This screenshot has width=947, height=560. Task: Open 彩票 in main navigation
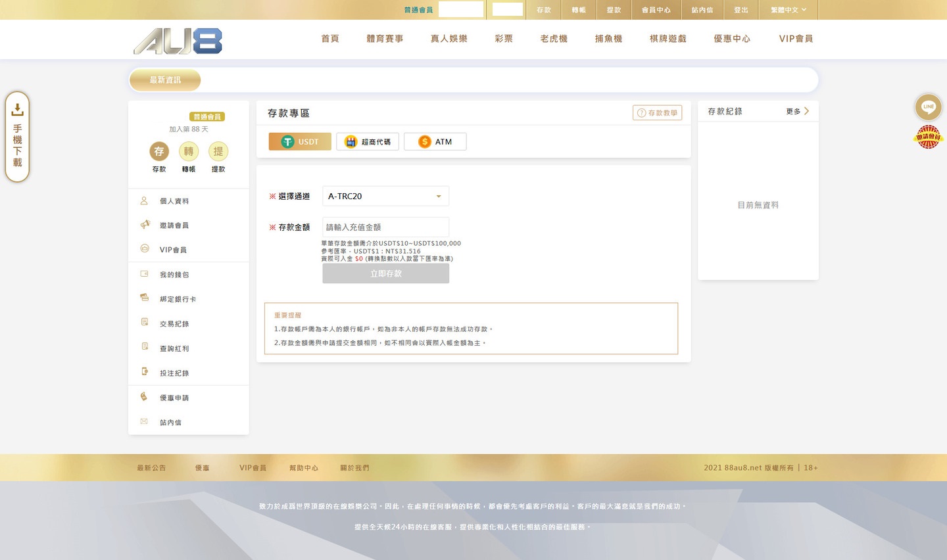(504, 39)
